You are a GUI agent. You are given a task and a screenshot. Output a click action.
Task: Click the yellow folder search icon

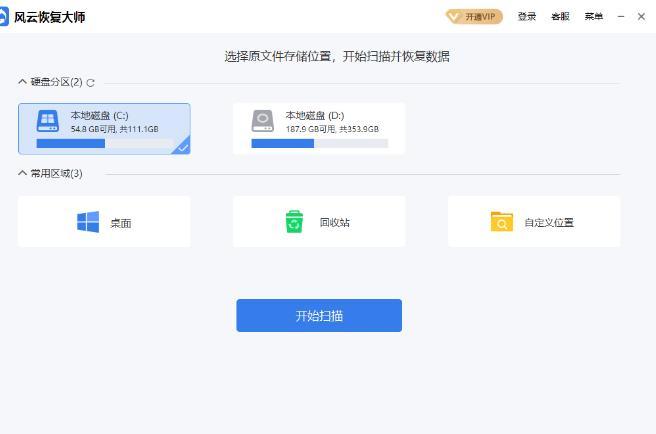[x=502, y=221]
